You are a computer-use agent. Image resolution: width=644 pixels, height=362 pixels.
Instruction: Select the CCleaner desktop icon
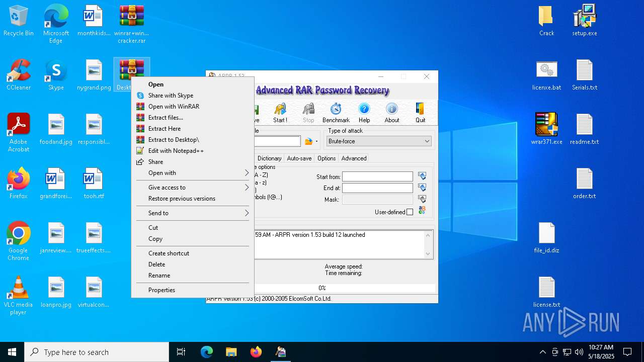(19, 75)
